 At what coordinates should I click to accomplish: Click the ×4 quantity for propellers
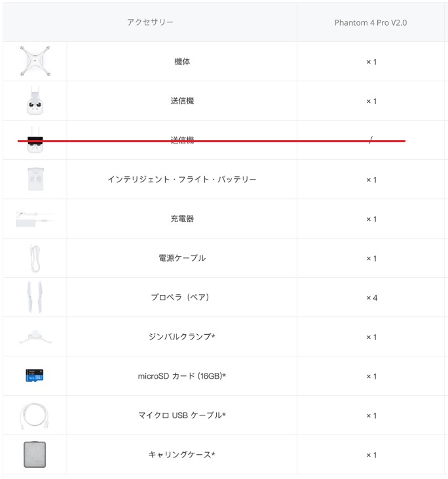coord(371,298)
